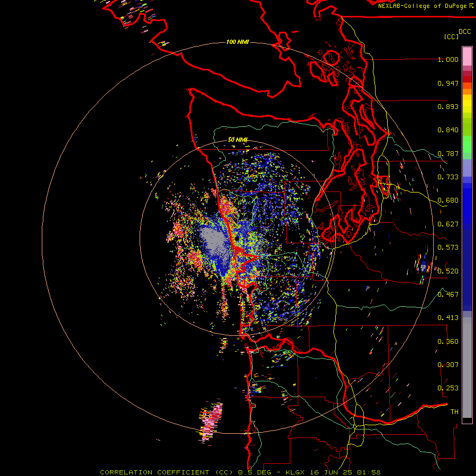The height and width of the screenshot is (476, 476).
Task: Click the TH threshold label
Action: coord(454,411)
